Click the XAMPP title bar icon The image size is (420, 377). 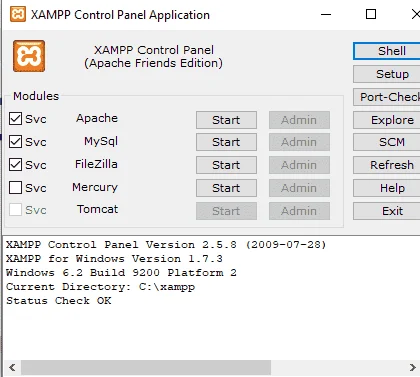pyautogui.click(x=18, y=14)
